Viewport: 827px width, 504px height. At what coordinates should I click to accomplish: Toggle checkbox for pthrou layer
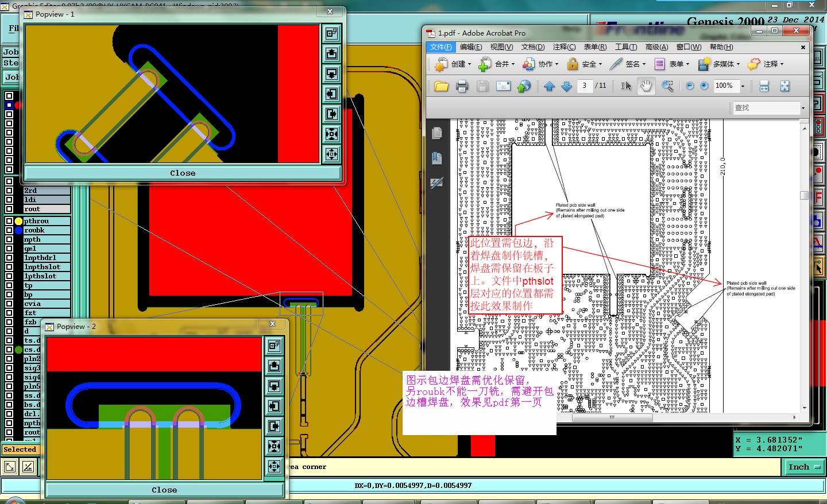[9, 221]
